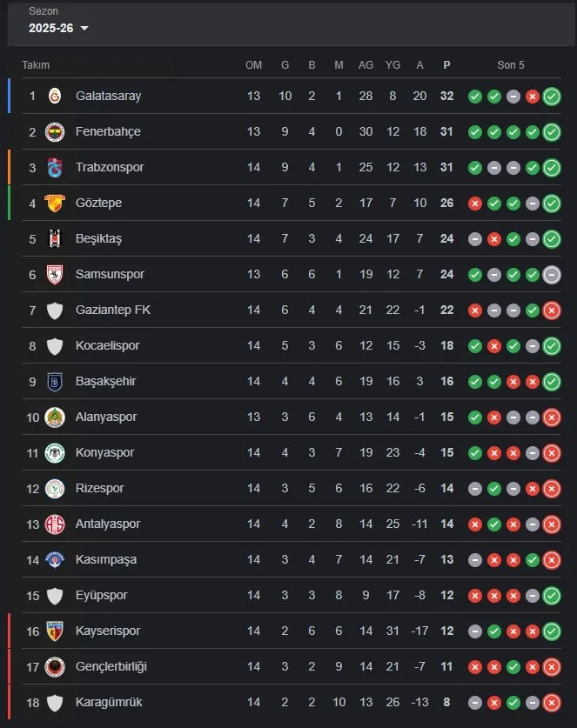Click the Antalyaspor team name
The height and width of the screenshot is (728, 577).
[x=108, y=524]
